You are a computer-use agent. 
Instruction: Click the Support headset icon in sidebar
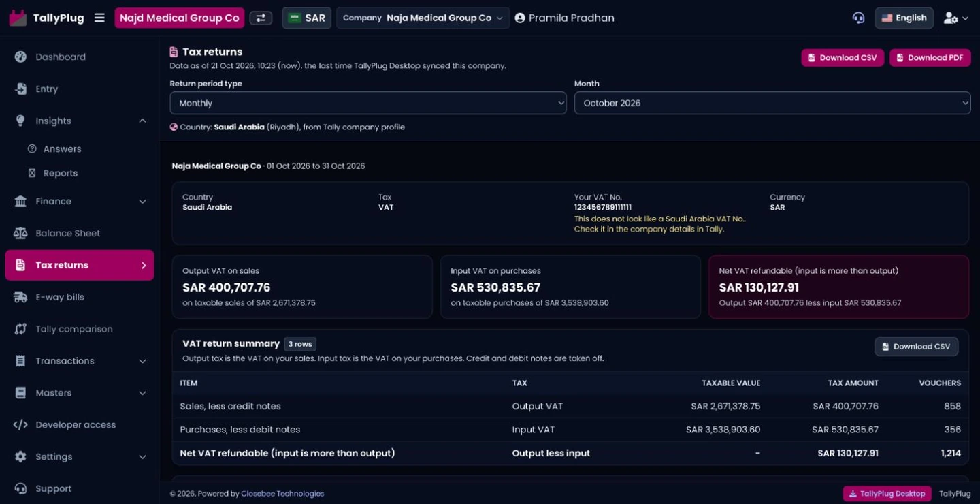20,488
